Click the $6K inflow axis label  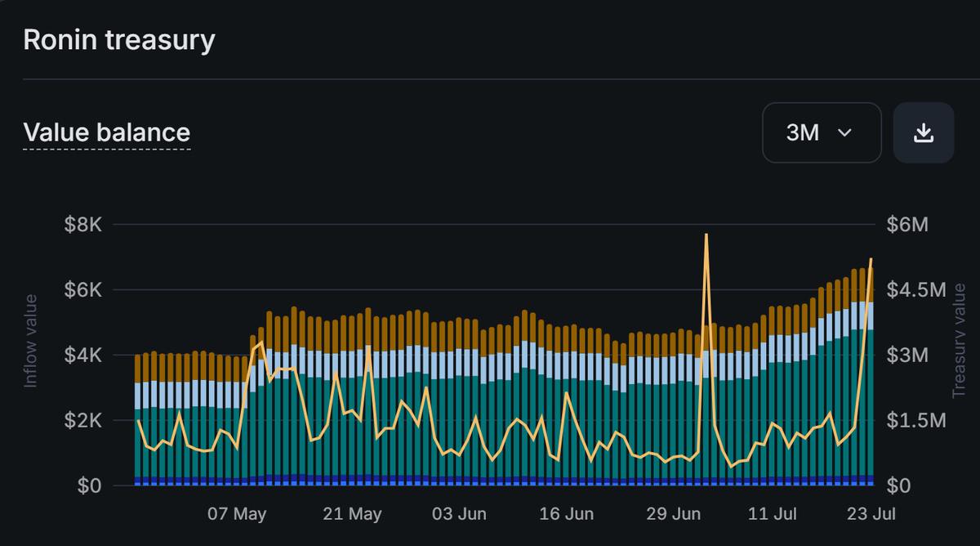click(83, 290)
